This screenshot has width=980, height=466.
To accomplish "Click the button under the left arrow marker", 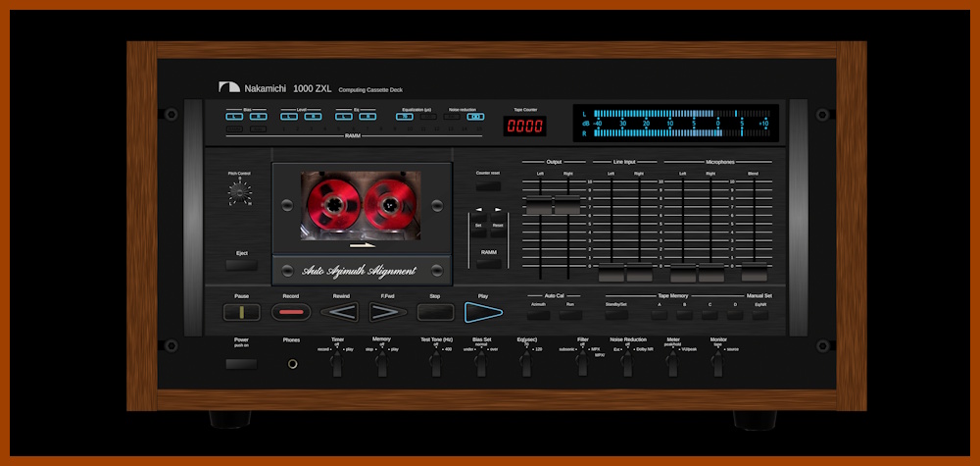I will 479,217.
